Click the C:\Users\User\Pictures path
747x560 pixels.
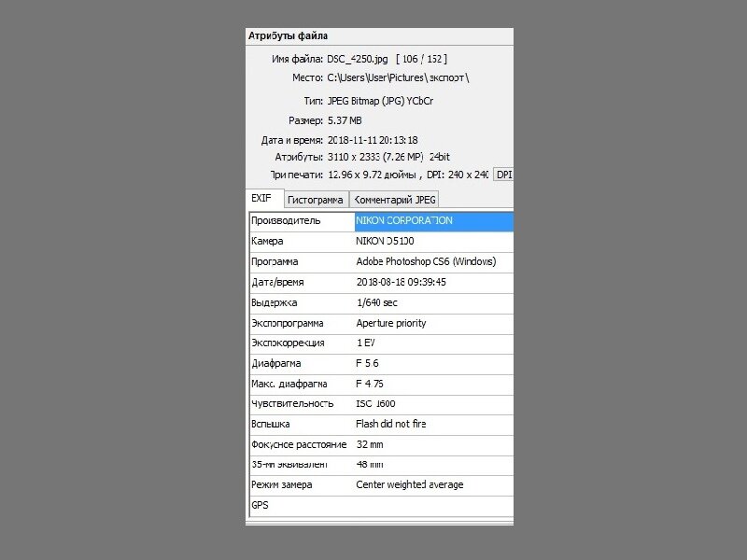coord(398,77)
